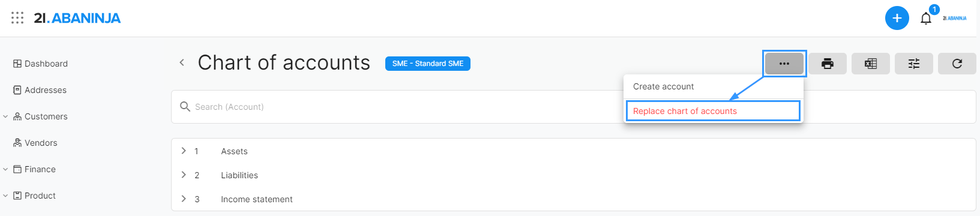This screenshot has width=980, height=216.
Task: Expand the Customers sidebar section
Action: (x=5, y=116)
